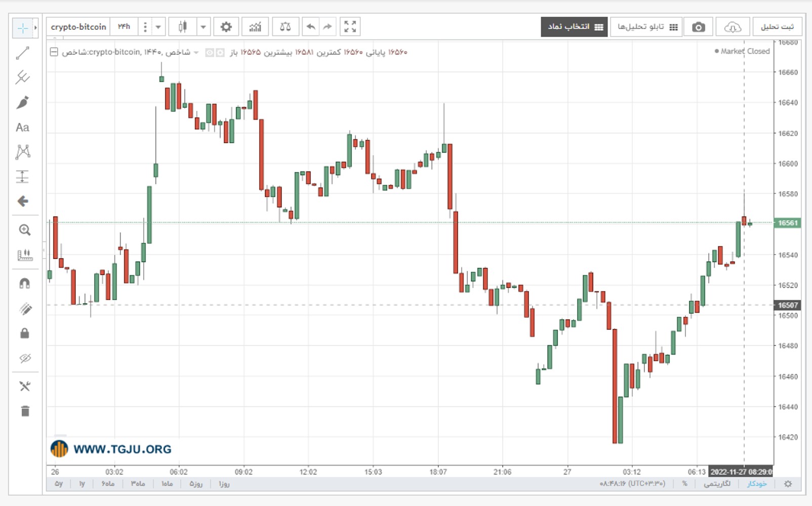Expand the cursor tool options arrow
The width and height of the screenshot is (812, 506).
click(35, 28)
